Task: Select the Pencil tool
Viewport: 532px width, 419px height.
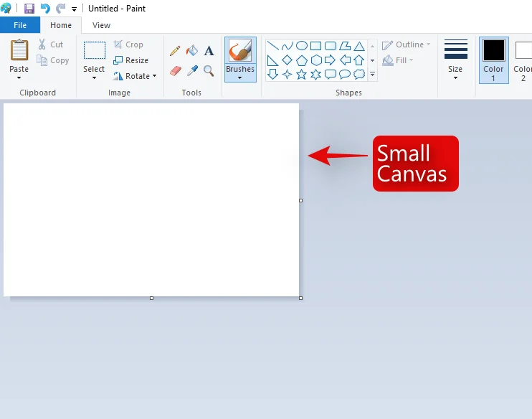Action: pyautogui.click(x=175, y=51)
